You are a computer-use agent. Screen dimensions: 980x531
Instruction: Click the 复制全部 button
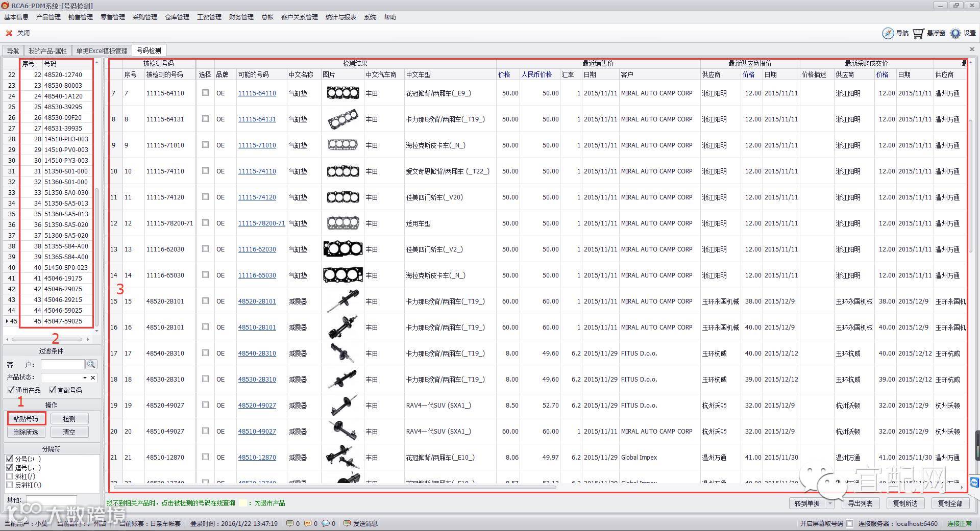pyautogui.click(x=950, y=503)
